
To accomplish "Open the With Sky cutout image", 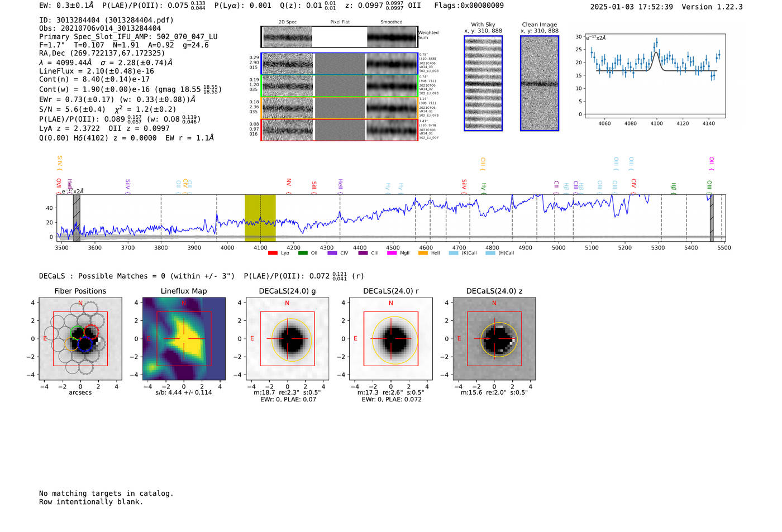I will [x=483, y=83].
